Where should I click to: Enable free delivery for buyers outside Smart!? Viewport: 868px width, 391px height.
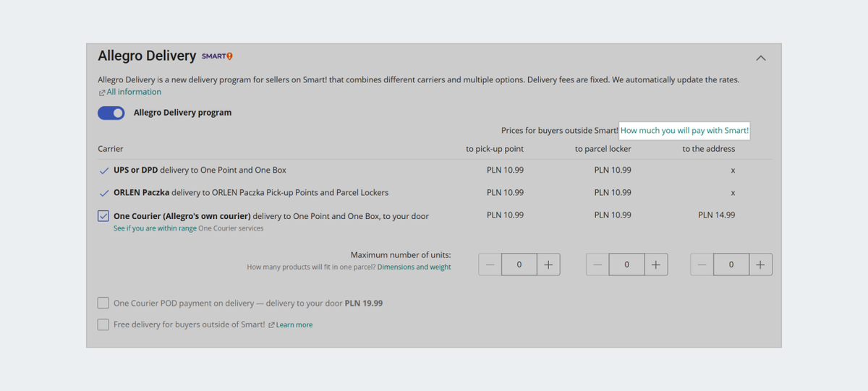103,325
